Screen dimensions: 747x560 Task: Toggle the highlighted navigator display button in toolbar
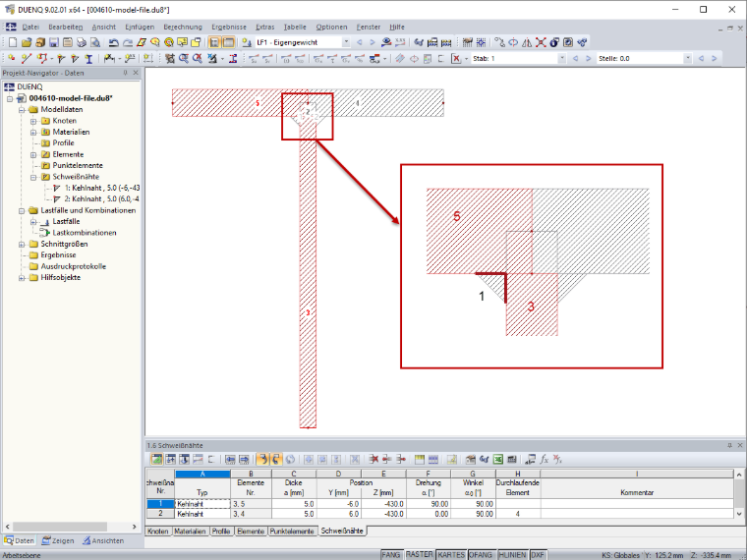click(x=214, y=42)
